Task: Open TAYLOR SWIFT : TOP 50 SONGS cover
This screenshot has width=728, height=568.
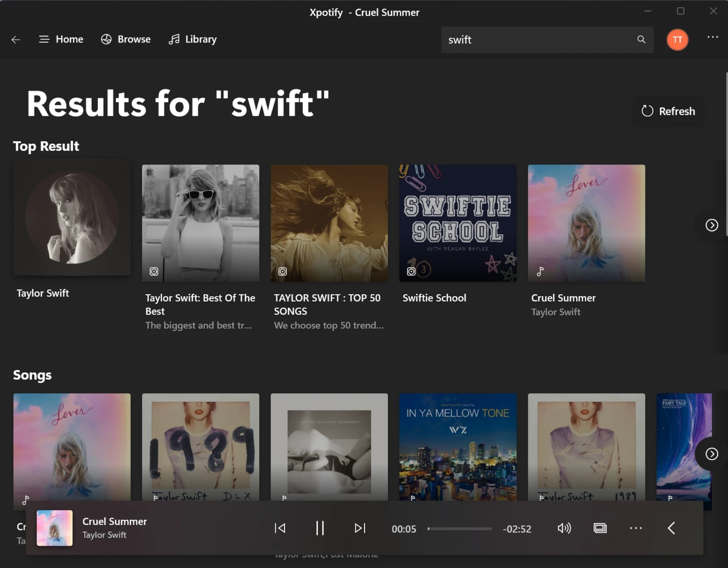Action: click(329, 223)
